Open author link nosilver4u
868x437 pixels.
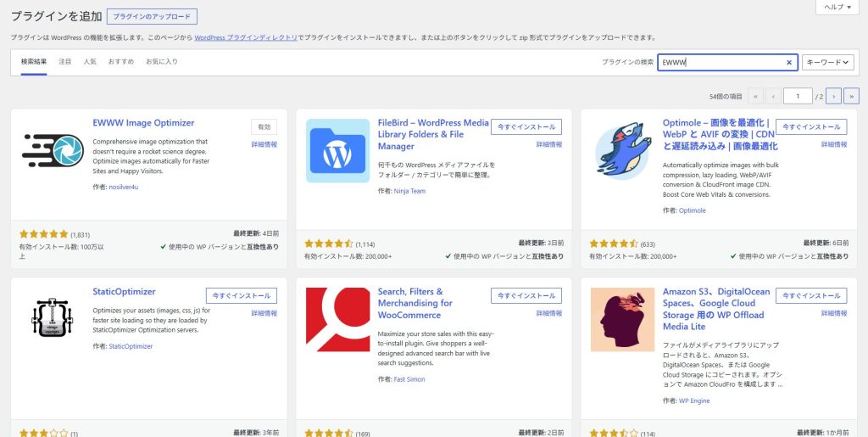[x=124, y=188]
